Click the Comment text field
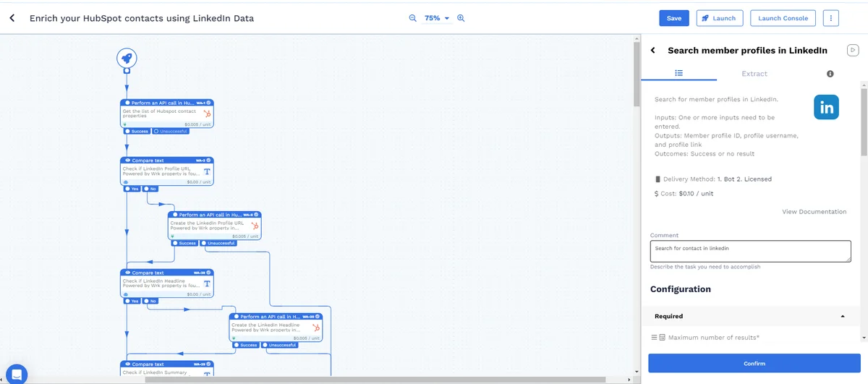 pos(750,251)
